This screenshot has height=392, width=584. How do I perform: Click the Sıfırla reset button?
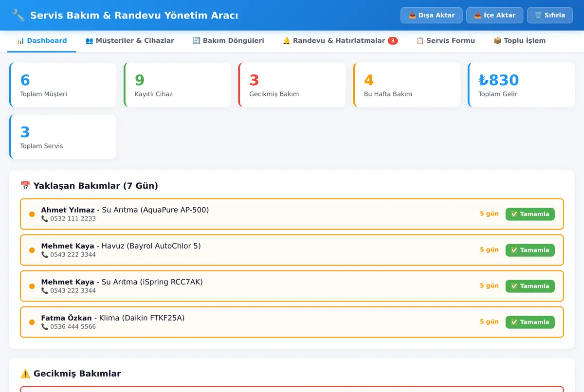coord(550,15)
